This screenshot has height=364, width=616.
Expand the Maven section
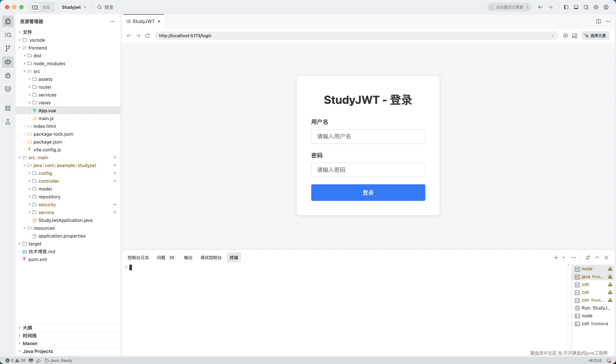coord(30,343)
